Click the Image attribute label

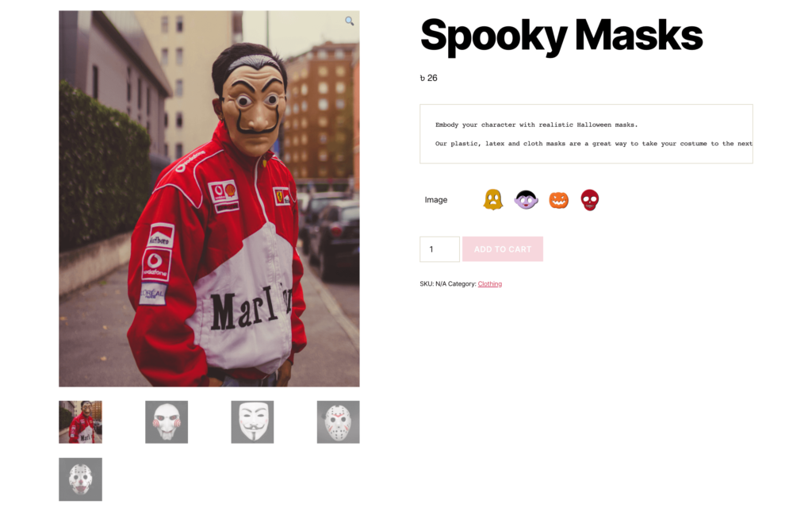[x=436, y=200]
